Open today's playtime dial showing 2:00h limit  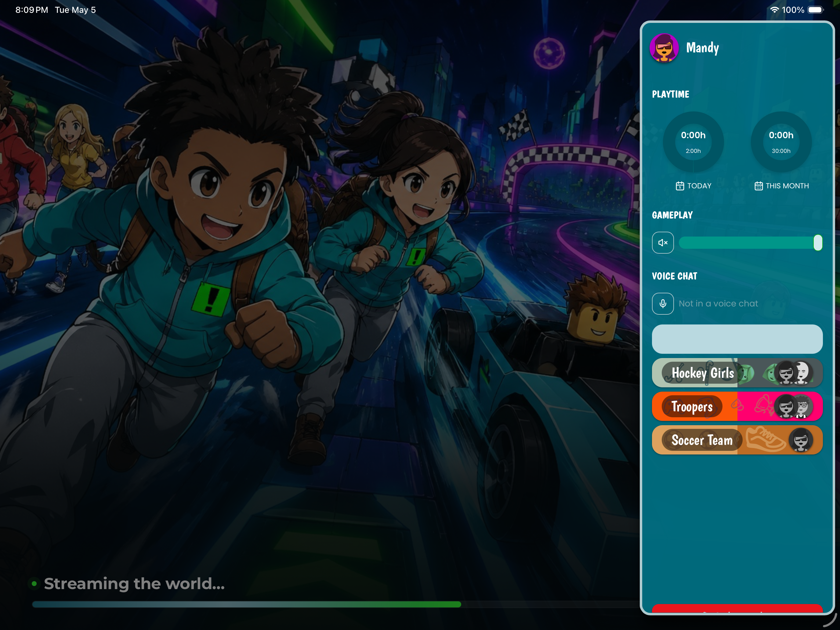pyautogui.click(x=693, y=142)
